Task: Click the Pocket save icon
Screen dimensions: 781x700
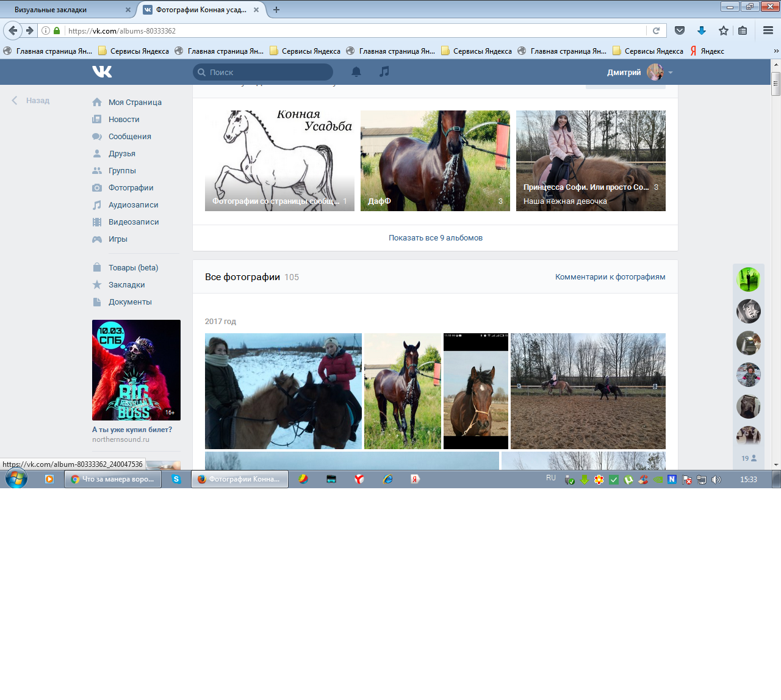Action: tap(680, 31)
